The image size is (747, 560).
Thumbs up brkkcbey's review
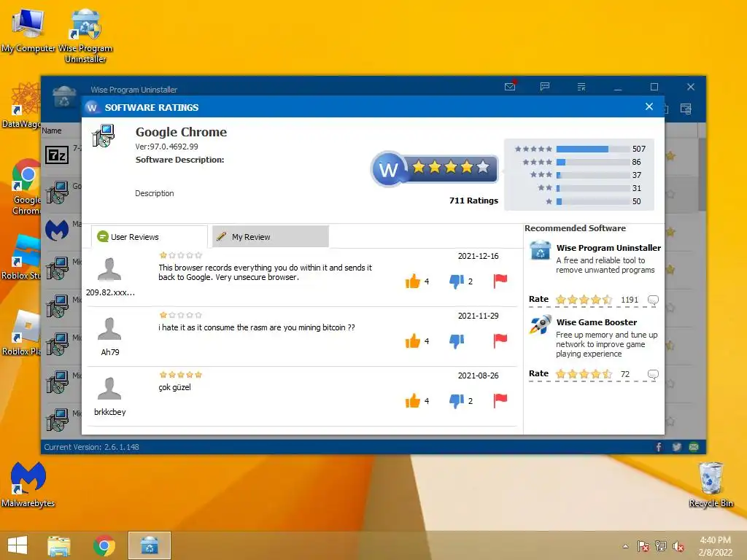[x=413, y=401]
